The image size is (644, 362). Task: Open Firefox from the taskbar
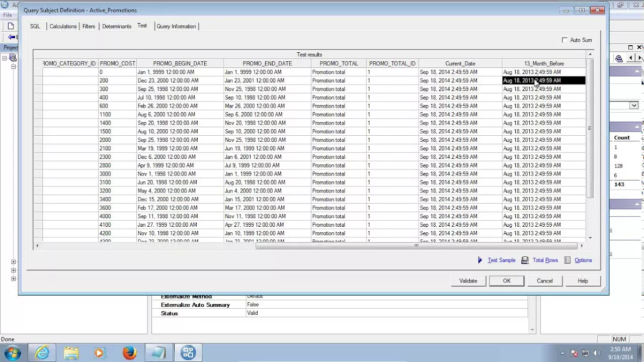pyautogui.click(x=129, y=353)
